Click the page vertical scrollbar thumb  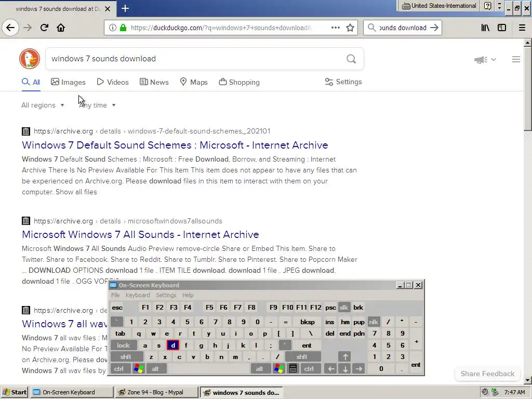527,88
